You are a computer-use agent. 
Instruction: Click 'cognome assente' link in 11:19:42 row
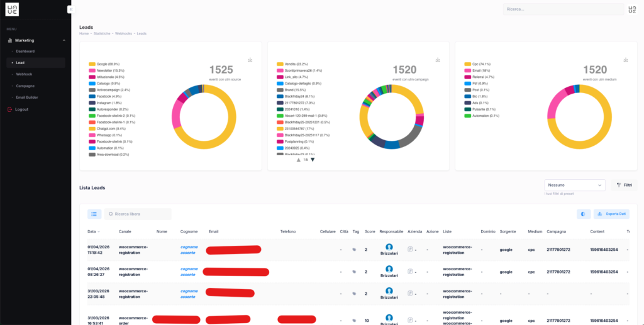[x=189, y=250]
